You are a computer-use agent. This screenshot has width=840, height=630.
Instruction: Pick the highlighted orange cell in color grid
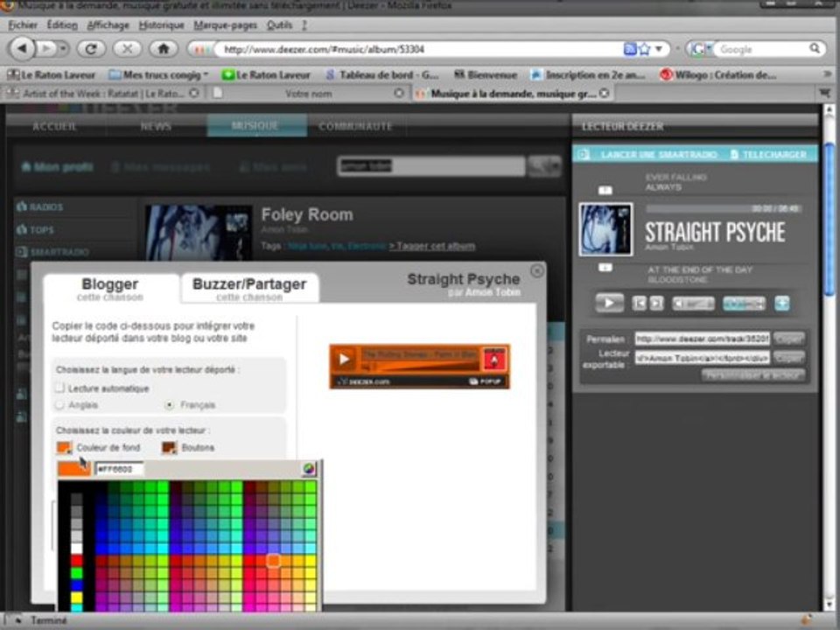(x=273, y=560)
